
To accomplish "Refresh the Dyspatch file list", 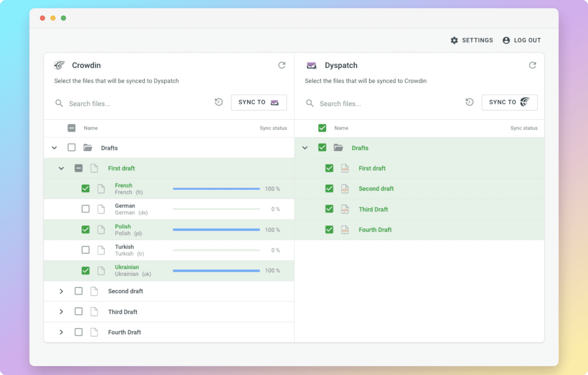I will [533, 65].
